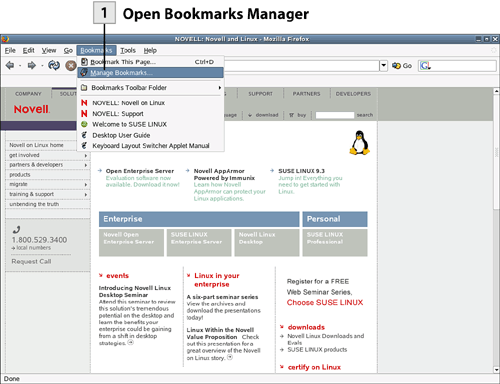This screenshot has width=500, height=384.
Task: Open the Go menu
Action: point(68,50)
